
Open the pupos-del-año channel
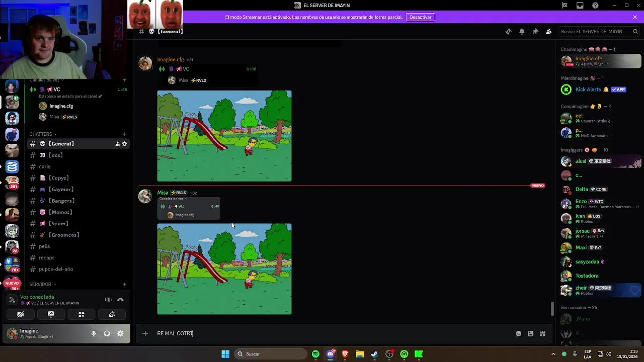(78, 269)
